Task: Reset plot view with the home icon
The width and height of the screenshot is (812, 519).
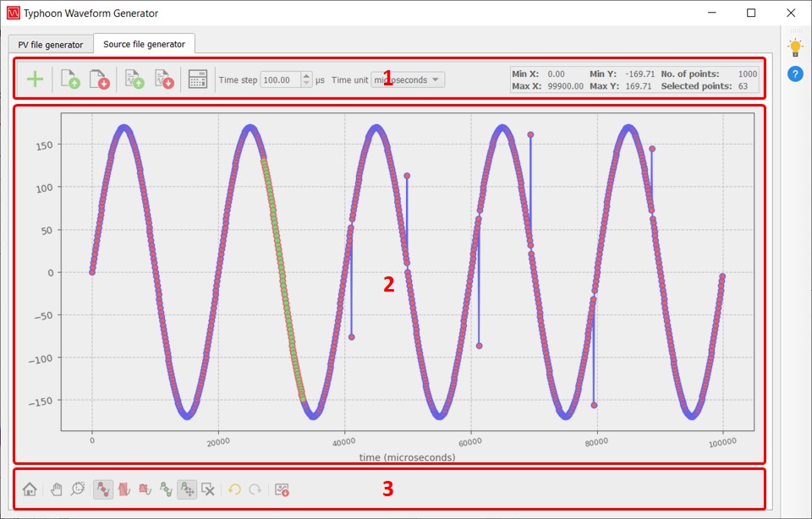Action: pos(30,489)
